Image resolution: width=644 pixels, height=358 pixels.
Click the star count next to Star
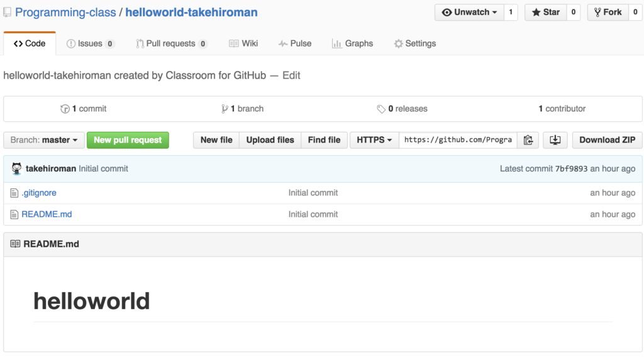point(574,13)
